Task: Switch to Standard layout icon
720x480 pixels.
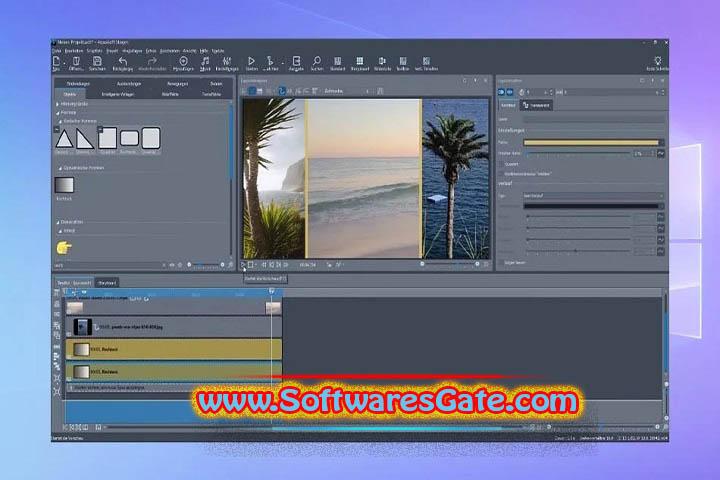Action: coord(338,63)
